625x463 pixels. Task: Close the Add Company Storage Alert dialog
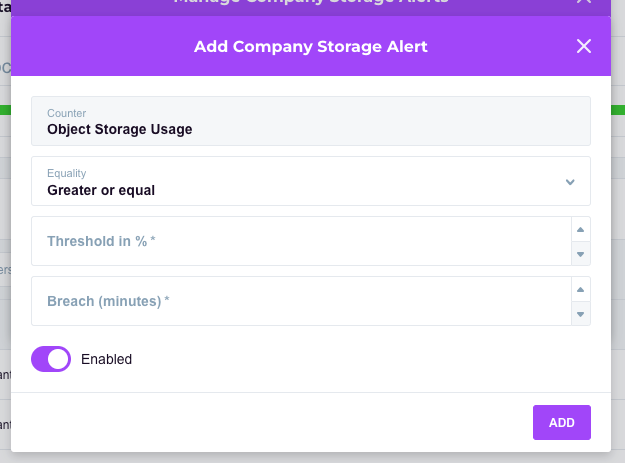[584, 46]
